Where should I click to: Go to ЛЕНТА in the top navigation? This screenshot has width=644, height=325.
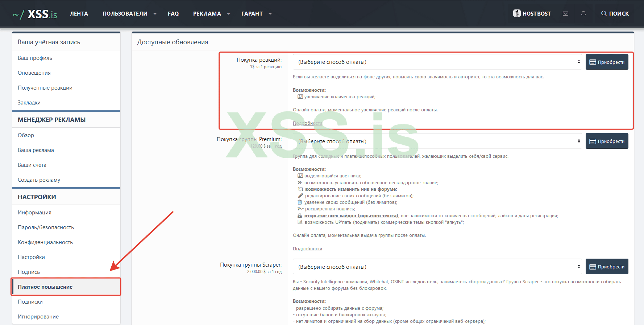coord(79,14)
